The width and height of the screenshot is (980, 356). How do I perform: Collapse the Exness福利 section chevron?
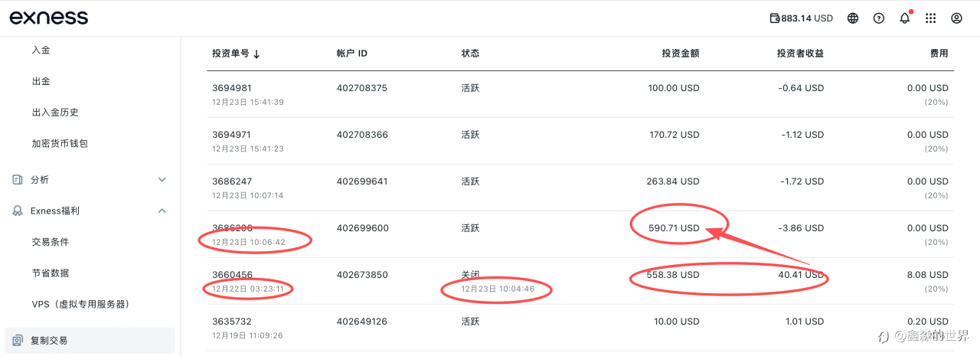162,211
